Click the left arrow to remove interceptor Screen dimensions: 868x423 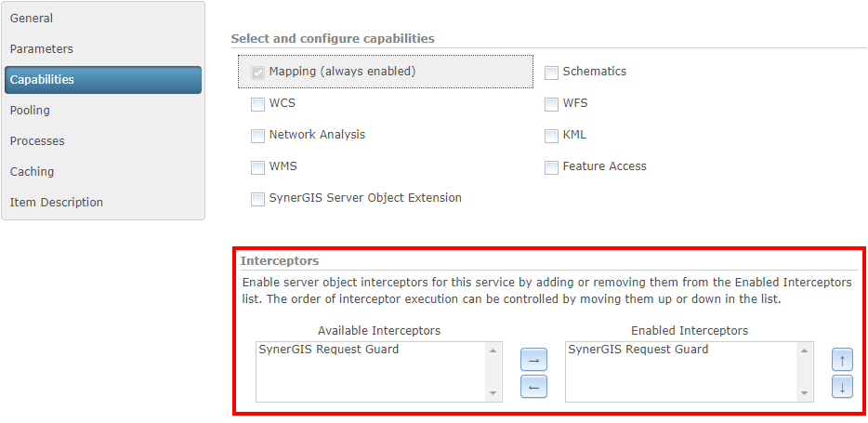[533, 386]
